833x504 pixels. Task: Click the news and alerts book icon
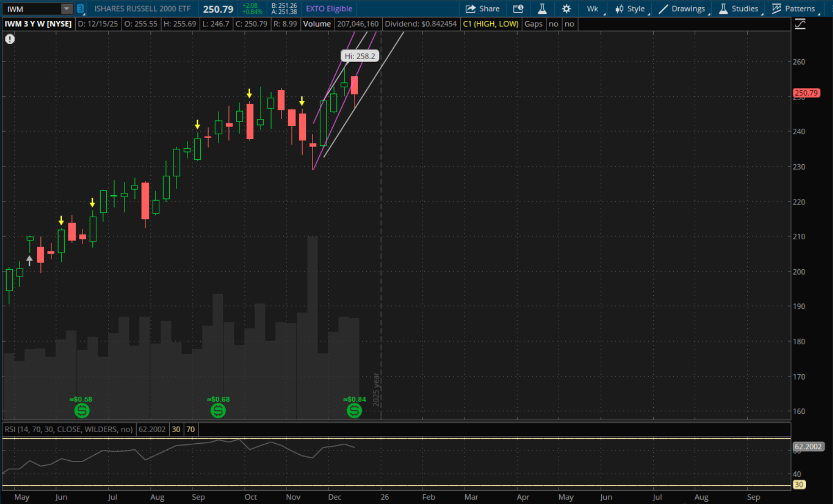518,9
